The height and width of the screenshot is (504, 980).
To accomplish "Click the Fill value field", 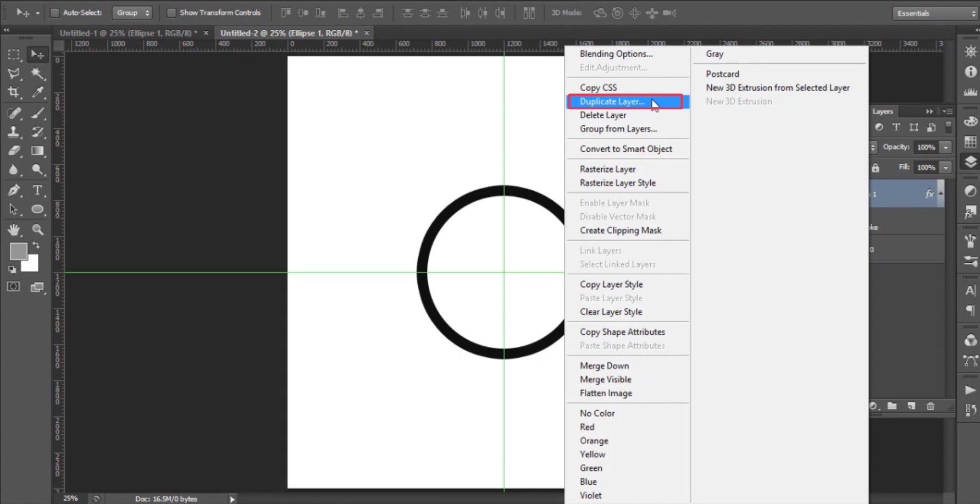I will pyautogui.click(x=926, y=168).
